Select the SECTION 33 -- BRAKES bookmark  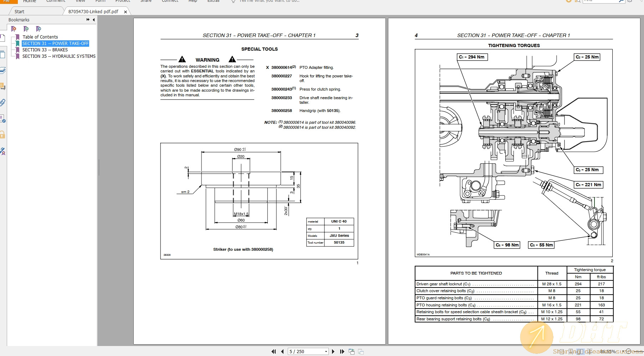[x=45, y=50]
